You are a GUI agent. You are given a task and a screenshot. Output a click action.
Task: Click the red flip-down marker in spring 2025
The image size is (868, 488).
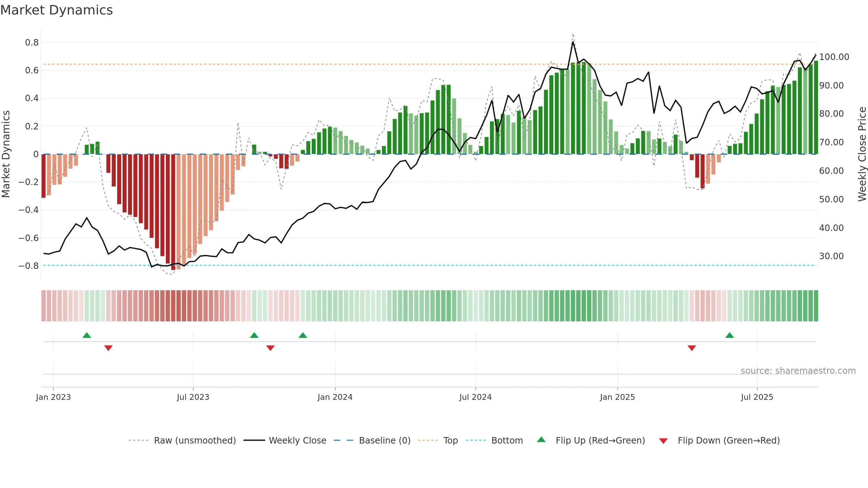(x=692, y=348)
